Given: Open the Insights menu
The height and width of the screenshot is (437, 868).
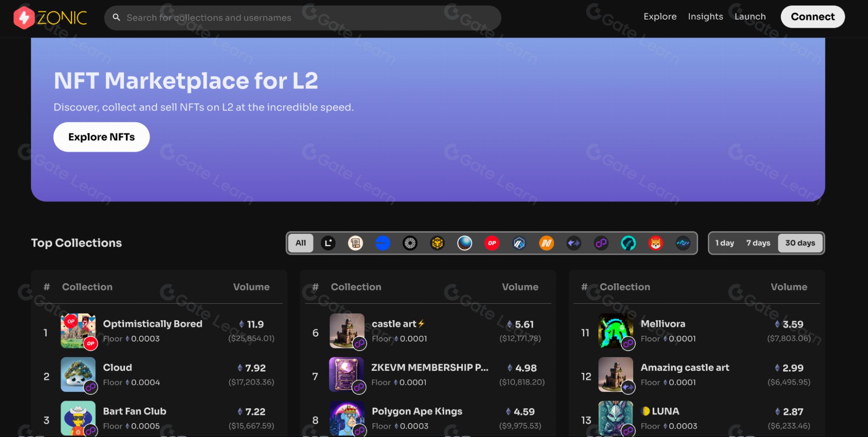Looking at the screenshot, I should click(705, 16).
